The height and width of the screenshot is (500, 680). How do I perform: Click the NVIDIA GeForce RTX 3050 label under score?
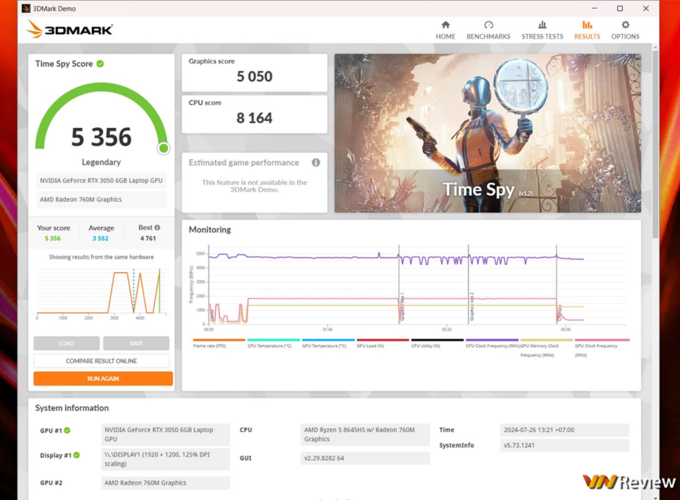click(x=101, y=180)
